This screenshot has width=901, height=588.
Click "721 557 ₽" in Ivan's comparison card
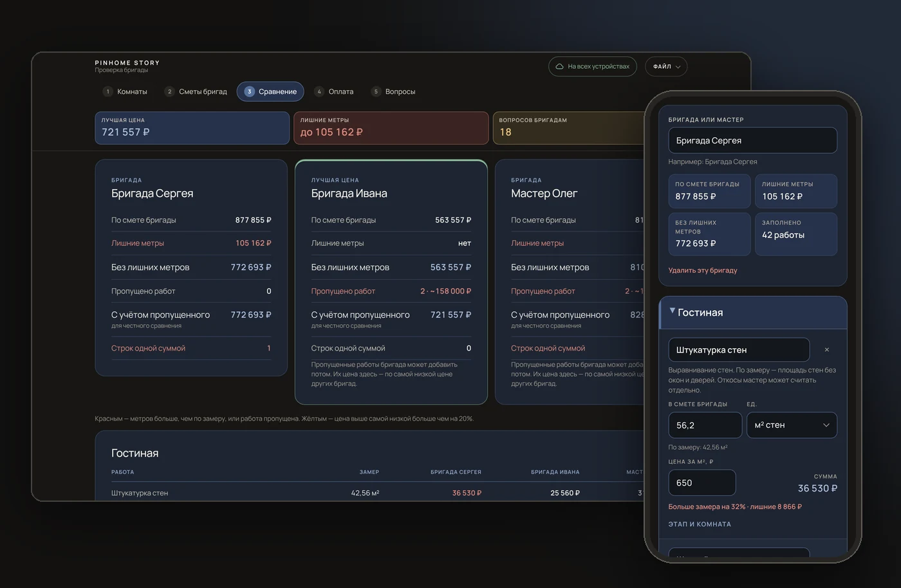click(x=450, y=315)
